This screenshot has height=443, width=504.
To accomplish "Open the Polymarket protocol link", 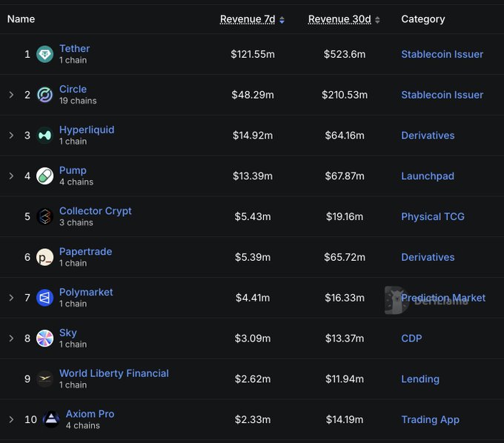I will (86, 292).
